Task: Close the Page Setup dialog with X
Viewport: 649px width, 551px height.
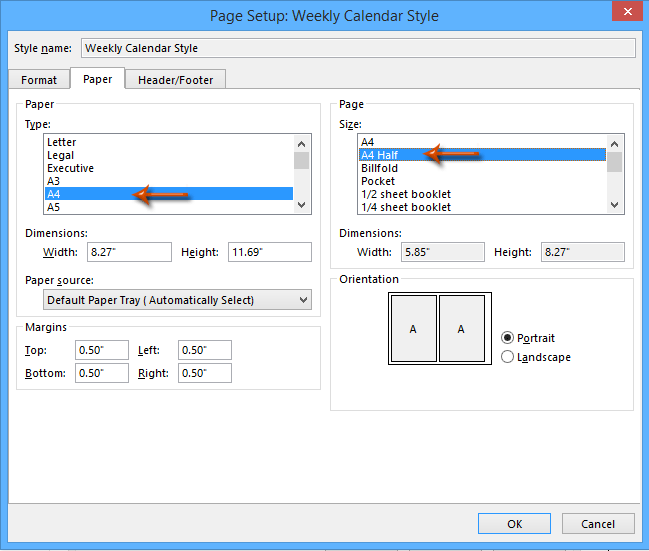Action: pyautogui.click(x=627, y=11)
